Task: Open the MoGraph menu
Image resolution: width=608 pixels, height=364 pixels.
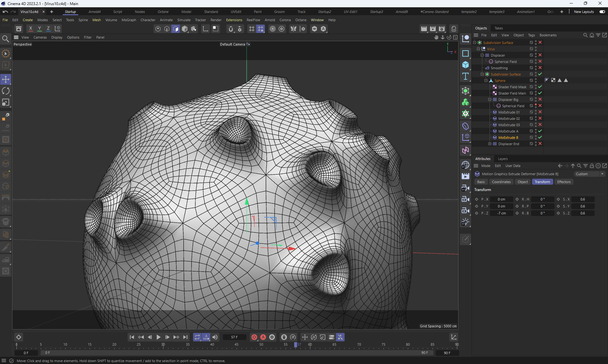Action: click(129, 20)
